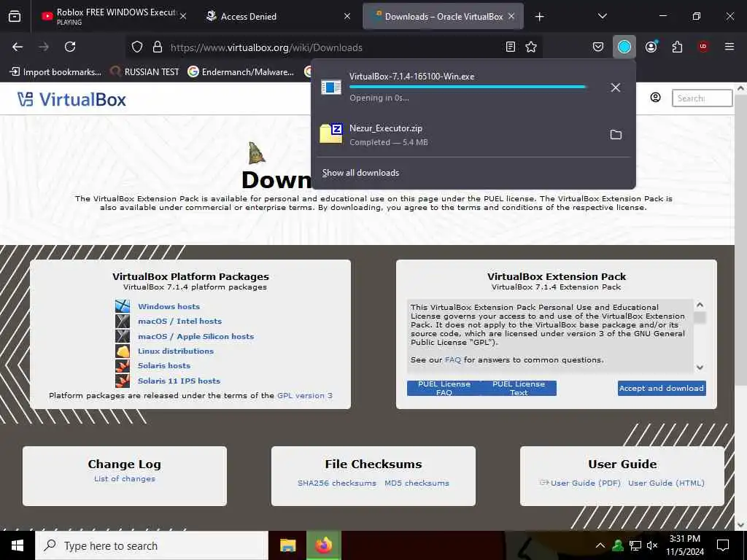Go back to the previous page
This screenshot has width=747, height=560.
(18, 47)
